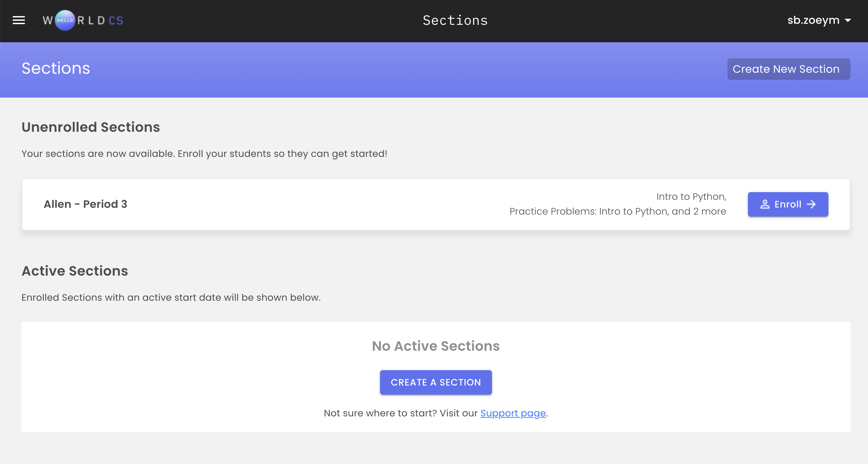Open the hamburger navigation menu
The image size is (868, 464).
tap(19, 20)
